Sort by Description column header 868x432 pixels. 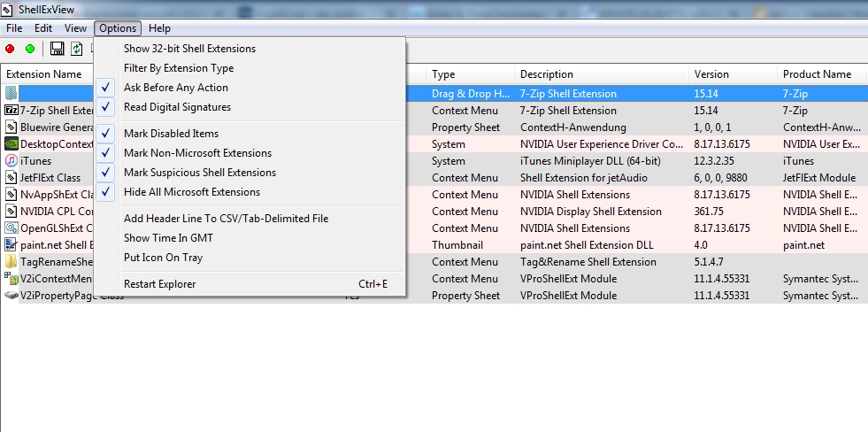[x=601, y=74]
